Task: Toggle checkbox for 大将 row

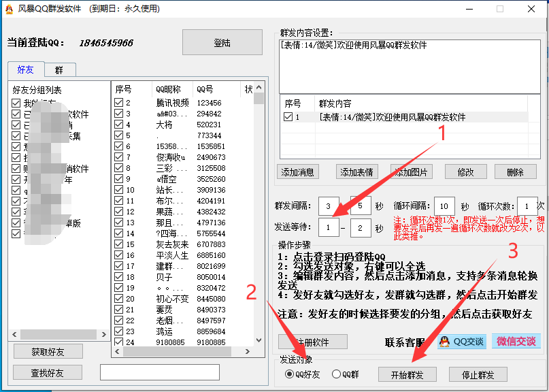Action: click(118, 125)
